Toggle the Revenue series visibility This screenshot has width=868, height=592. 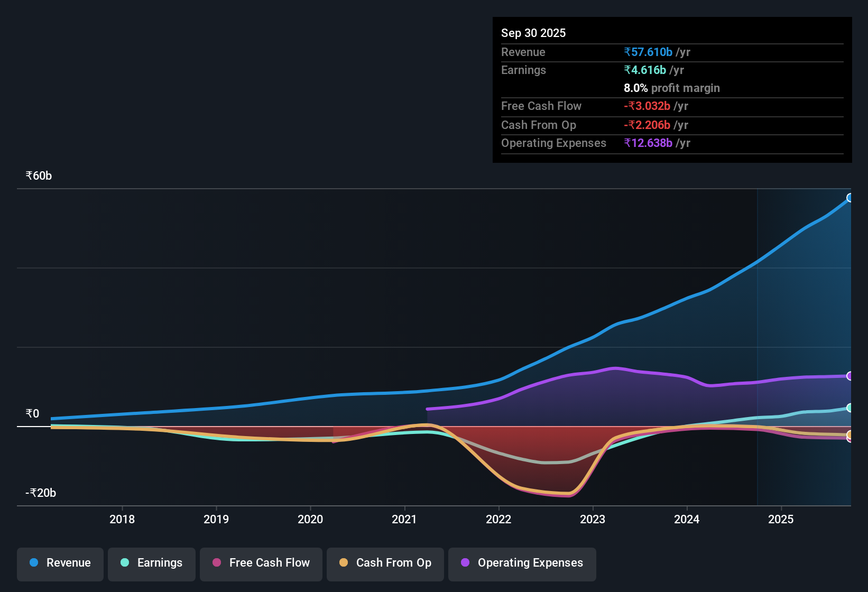(60, 563)
